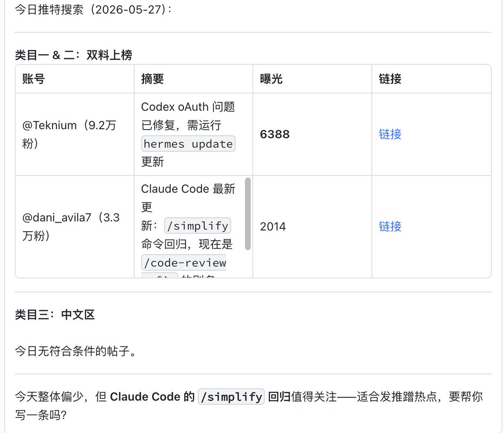Click the exposure value 2014
Viewport: 504px width, 433px height.
click(273, 227)
